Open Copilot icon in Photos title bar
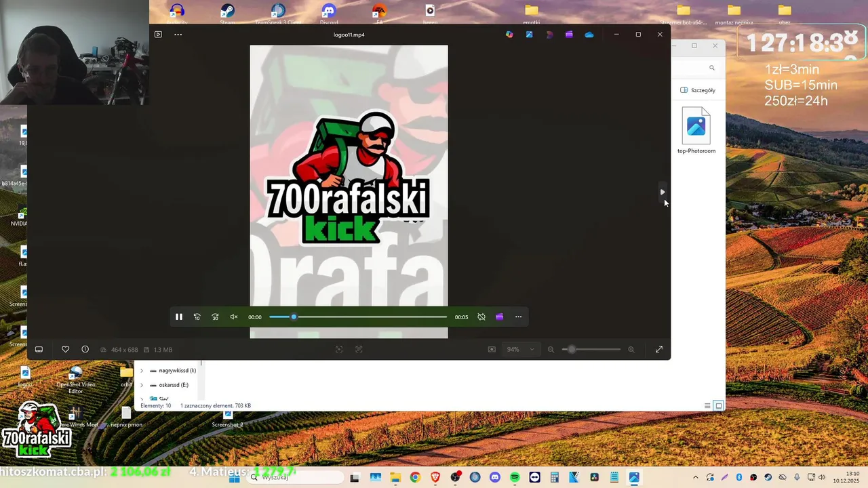 click(509, 35)
